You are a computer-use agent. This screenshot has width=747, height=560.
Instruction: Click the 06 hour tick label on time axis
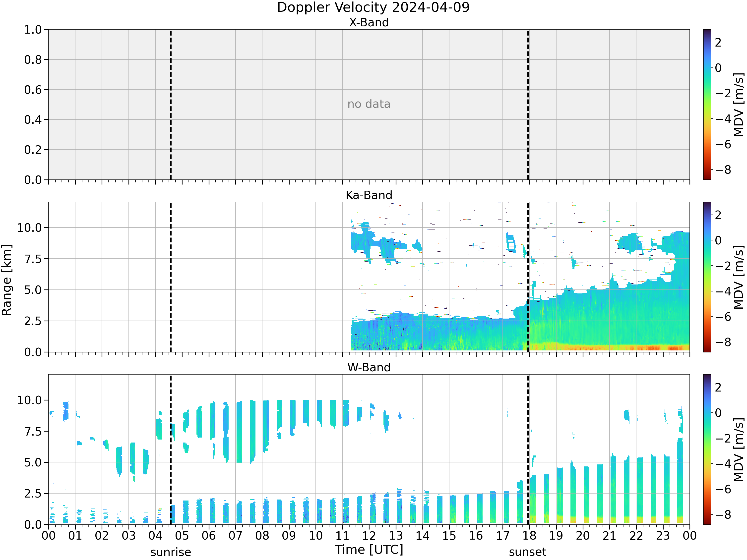(209, 536)
